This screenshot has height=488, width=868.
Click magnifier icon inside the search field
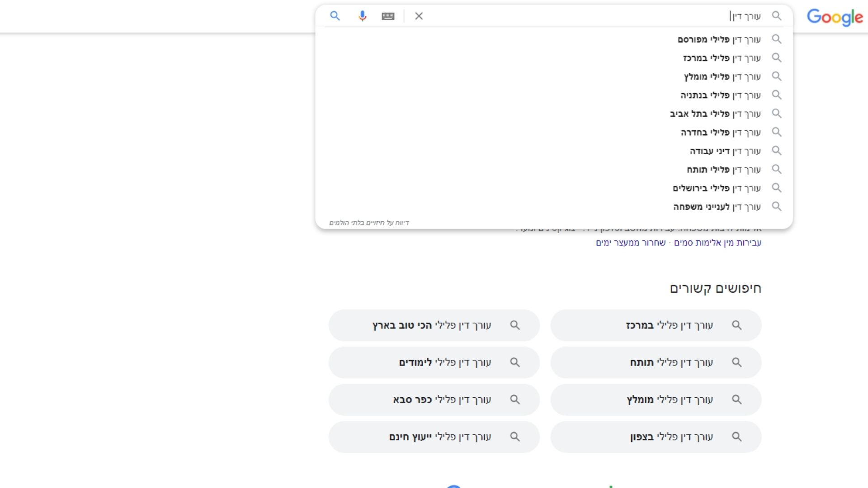(777, 16)
